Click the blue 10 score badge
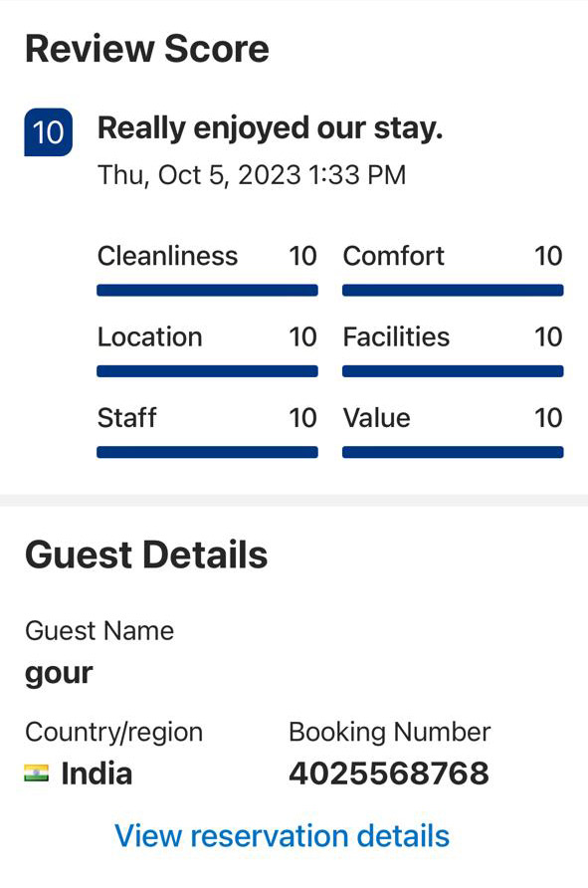The height and width of the screenshot is (888, 588). [x=48, y=132]
